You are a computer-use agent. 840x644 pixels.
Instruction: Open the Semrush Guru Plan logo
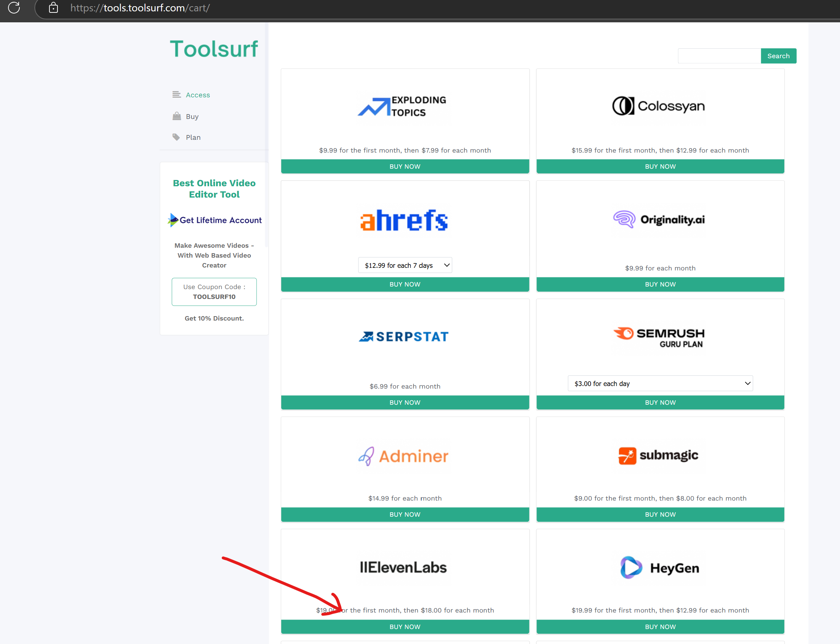click(x=659, y=337)
